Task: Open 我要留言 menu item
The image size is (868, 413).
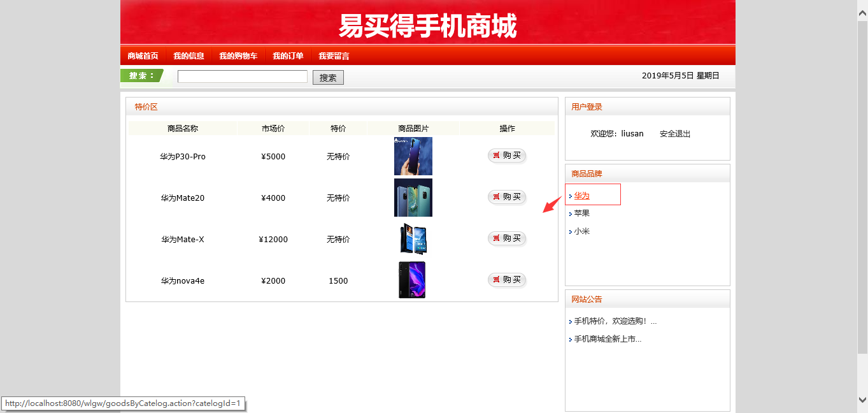Action: click(x=334, y=56)
